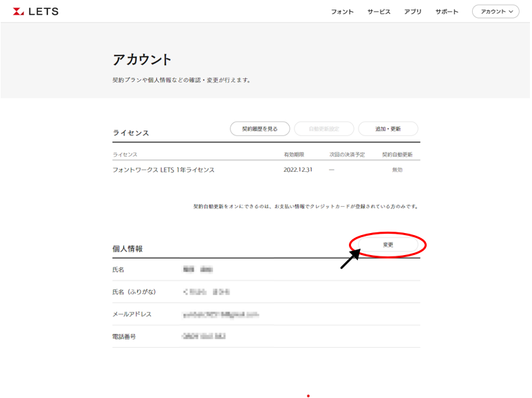
Task: Click メールアドレス row label
Action: coord(132,314)
